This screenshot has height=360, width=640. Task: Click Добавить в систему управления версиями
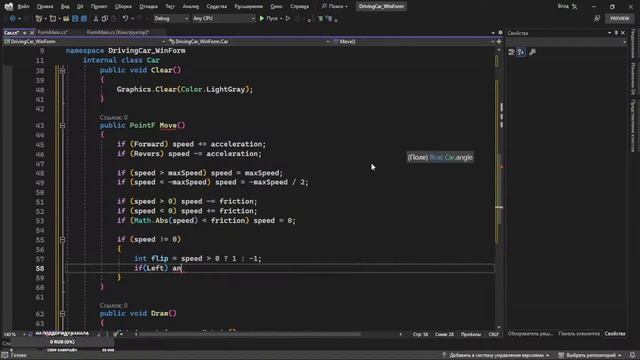496,356
